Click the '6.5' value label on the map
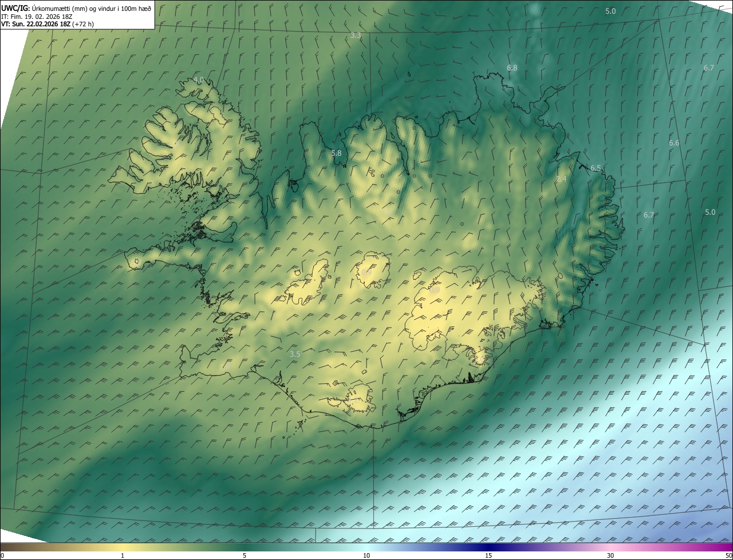Viewport: 733px width, 560px height. [x=596, y=168]
